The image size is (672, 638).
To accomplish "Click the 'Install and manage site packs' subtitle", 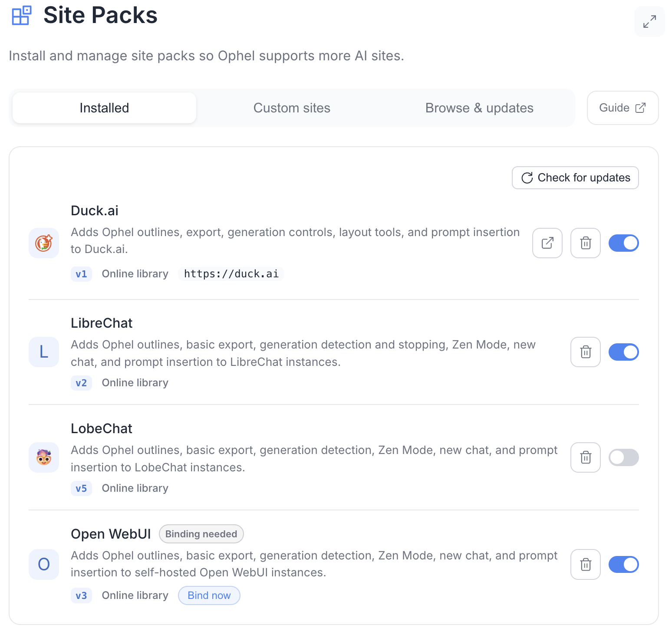I will pos(206,56).
